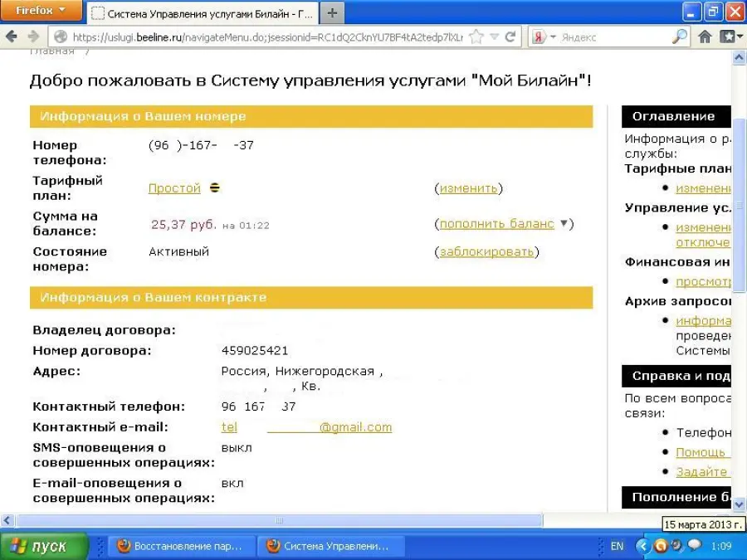Click the EN language indicator
This screenshot has width=747, height=560.
617,546
